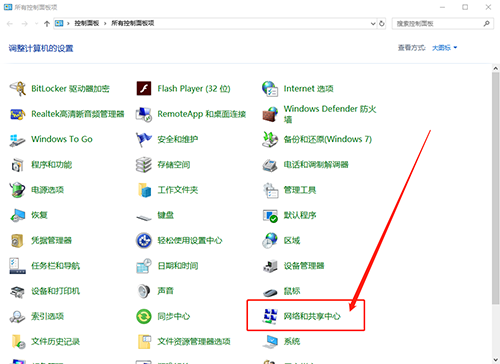Refresh the control panel address bar
Screen dimensions: 500x364
click(x=382, y=24)
